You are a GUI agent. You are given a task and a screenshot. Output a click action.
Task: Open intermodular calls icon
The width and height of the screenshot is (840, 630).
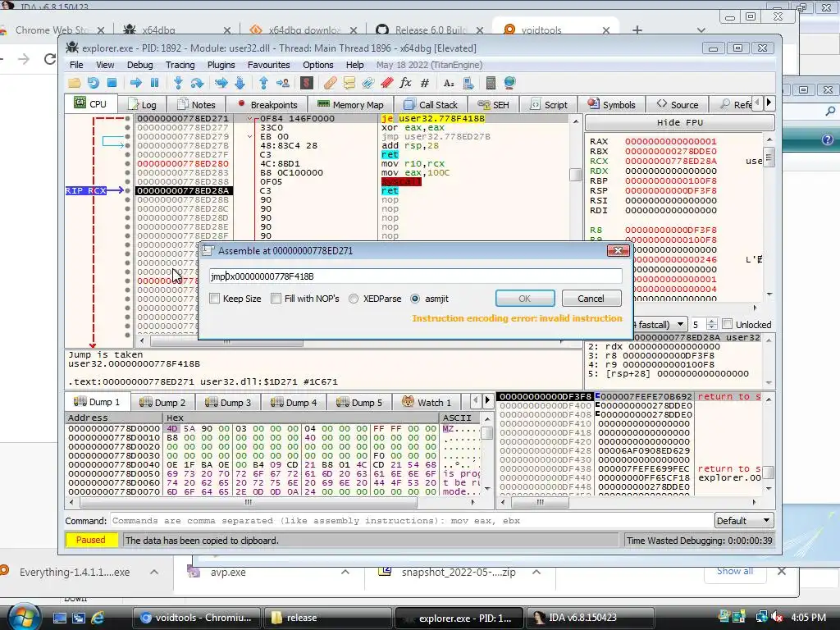(468, 83)
